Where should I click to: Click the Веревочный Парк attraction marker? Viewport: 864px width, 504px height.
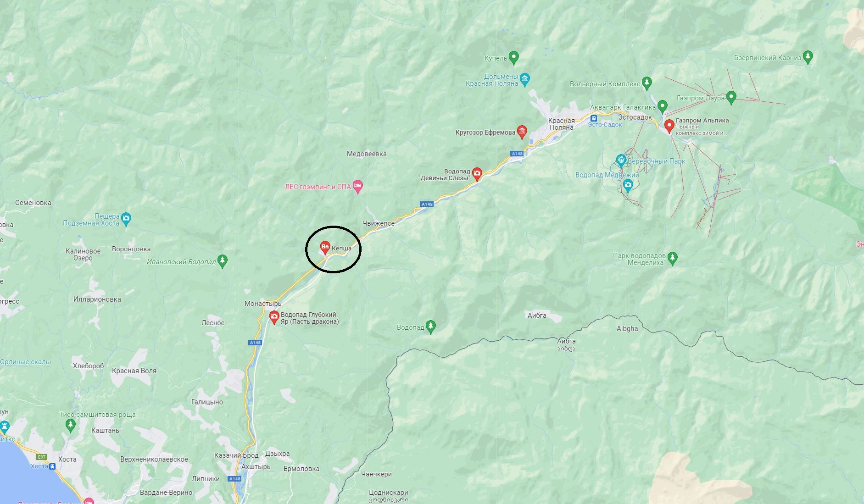(621, 161)
